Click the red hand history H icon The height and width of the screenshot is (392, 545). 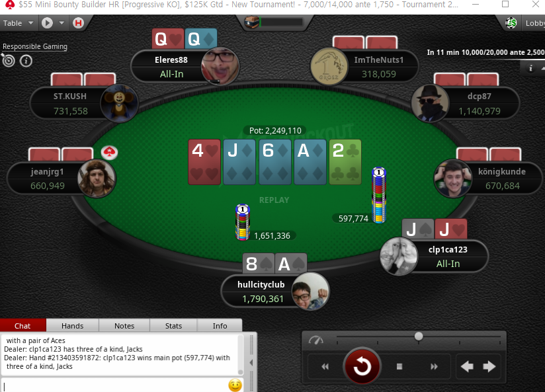78,23
